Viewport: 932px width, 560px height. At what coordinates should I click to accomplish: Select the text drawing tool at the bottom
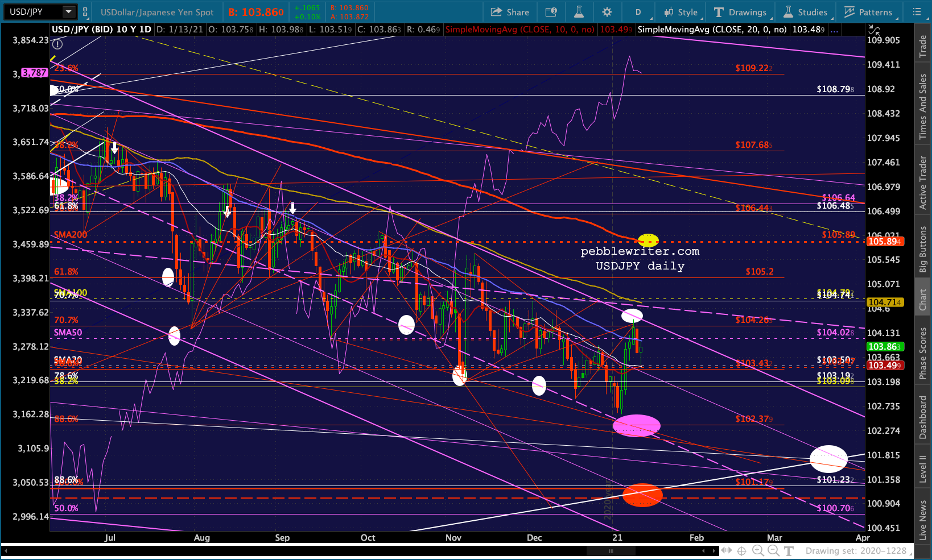coord(789,550)
